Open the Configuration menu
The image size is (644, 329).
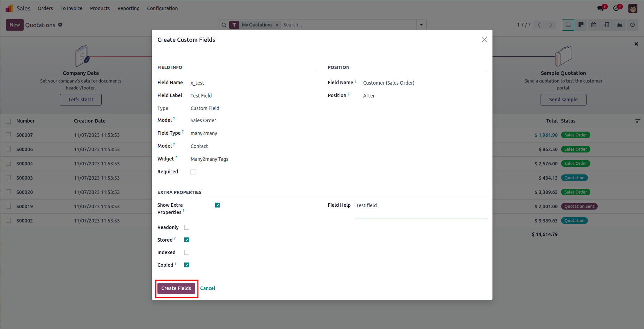click(x=162, y=8)
